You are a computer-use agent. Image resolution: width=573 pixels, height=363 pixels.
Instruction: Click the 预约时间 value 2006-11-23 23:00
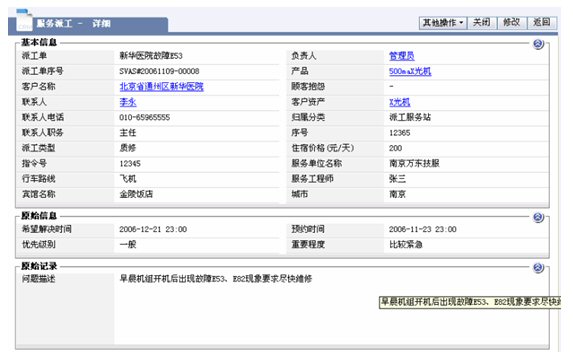pyautogui.click(x=423, y=229)
